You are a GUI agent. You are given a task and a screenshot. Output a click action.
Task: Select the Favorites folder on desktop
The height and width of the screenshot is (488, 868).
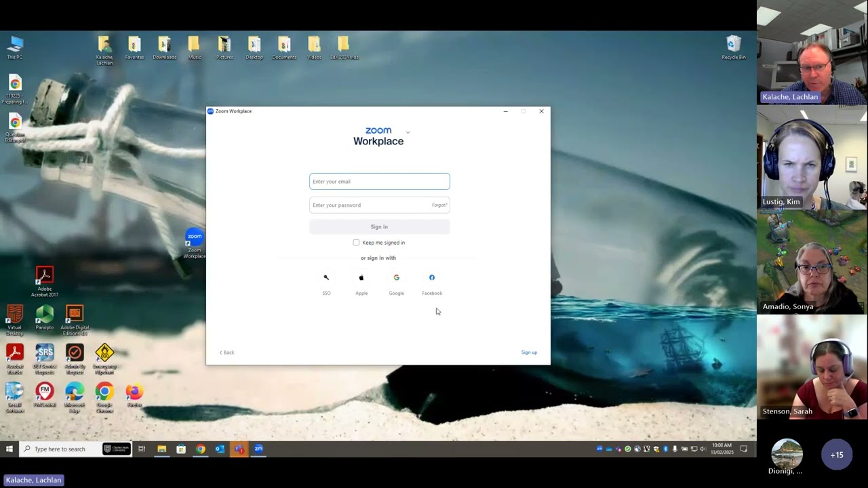tap(134, 48)
